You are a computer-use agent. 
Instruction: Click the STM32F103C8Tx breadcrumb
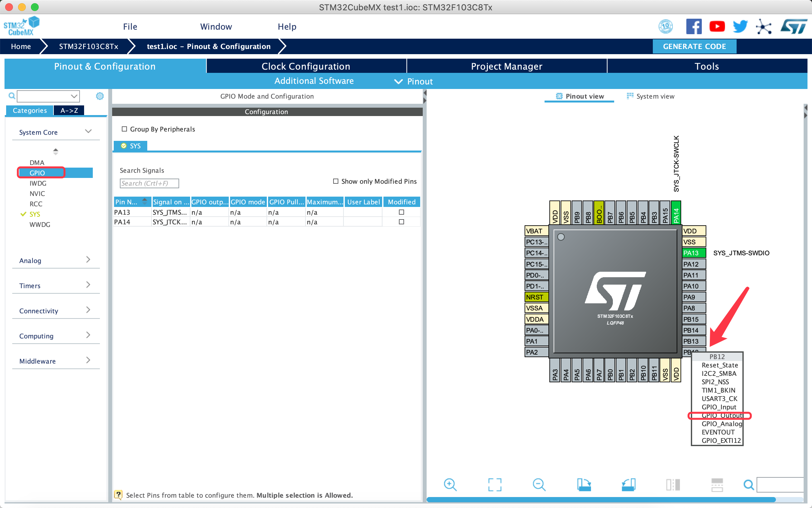(x=89, y=46)
